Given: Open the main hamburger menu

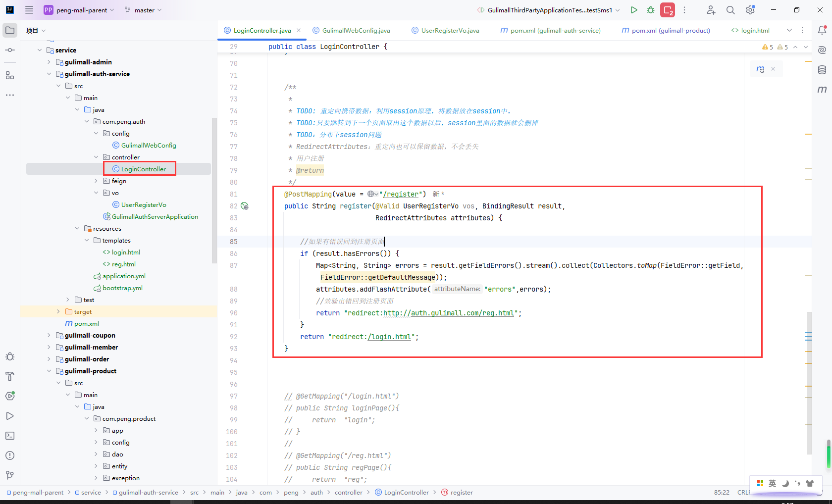Looking at the screenshot, I should (x=29, y=10).
